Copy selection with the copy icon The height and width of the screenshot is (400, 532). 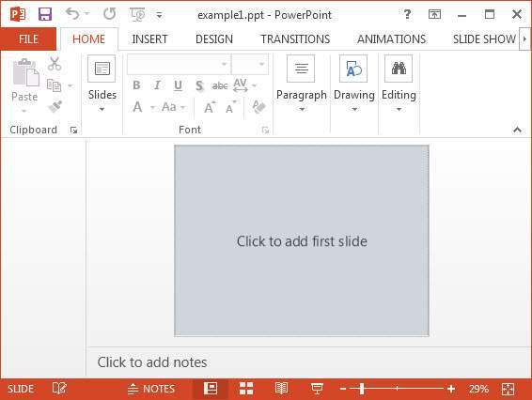54,85
